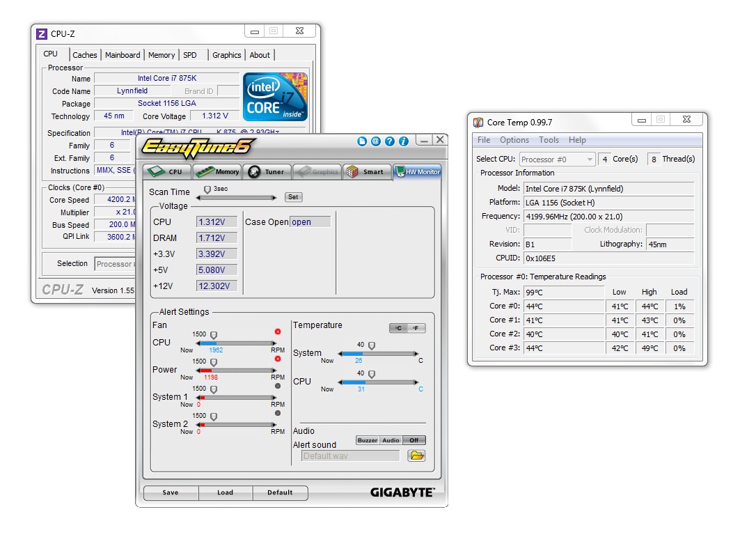Set alert sound mode to Off
Viewport: 756px width, 537px height.
[x=414, y=440]
